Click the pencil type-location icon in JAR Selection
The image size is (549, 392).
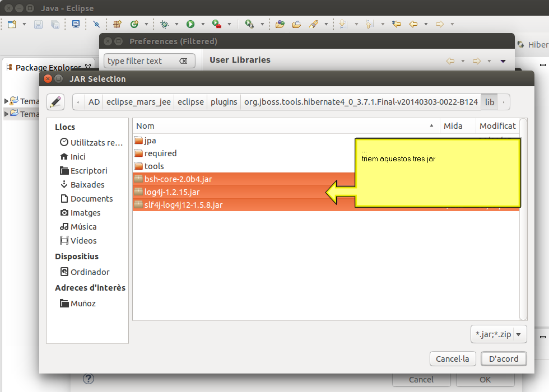click(x=55, y=102)
